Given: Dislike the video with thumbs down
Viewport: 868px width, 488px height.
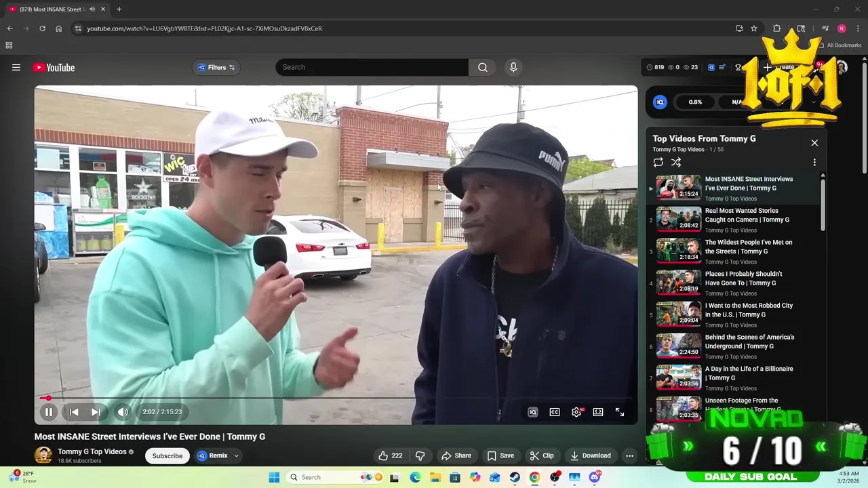Looking at the screenshot, I should [420, 455].
